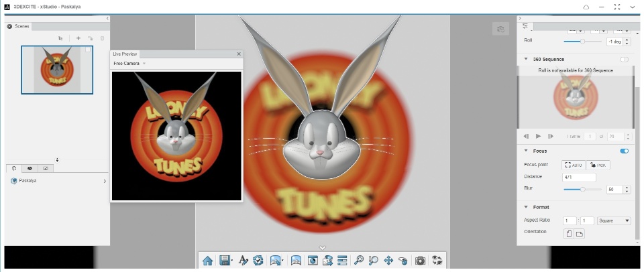Viewport: 644px width, 272px height.
Task: Click the aspect ratio height field
Action: click(588, 220)
